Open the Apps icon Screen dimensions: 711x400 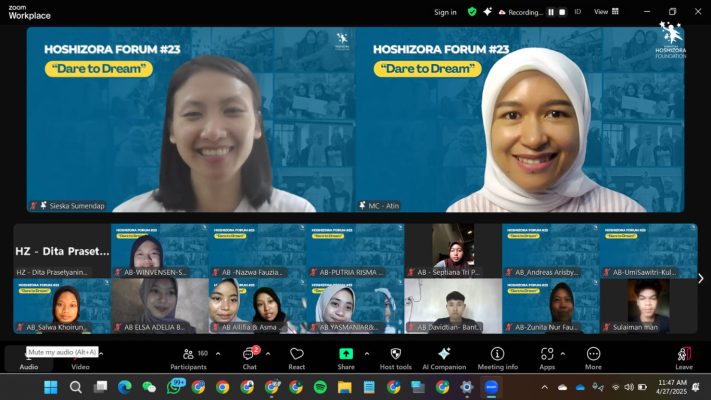[547, 354]
